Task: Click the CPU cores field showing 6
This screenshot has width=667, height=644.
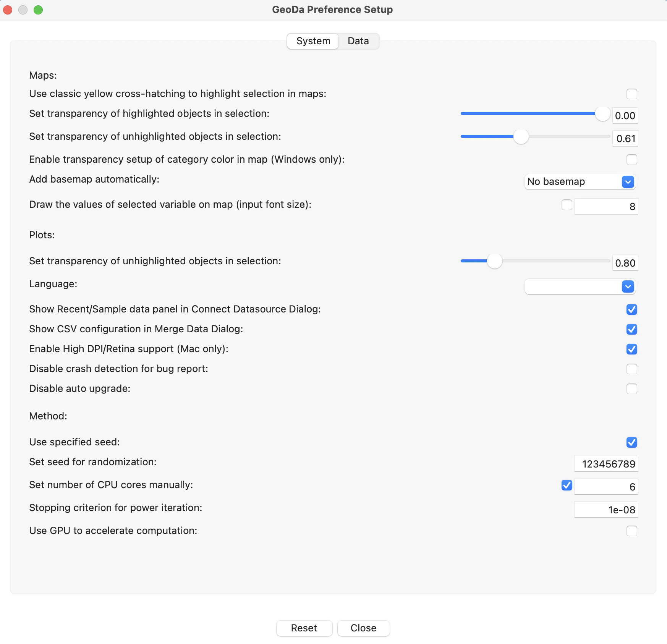Action: click(x=606, y=487)
